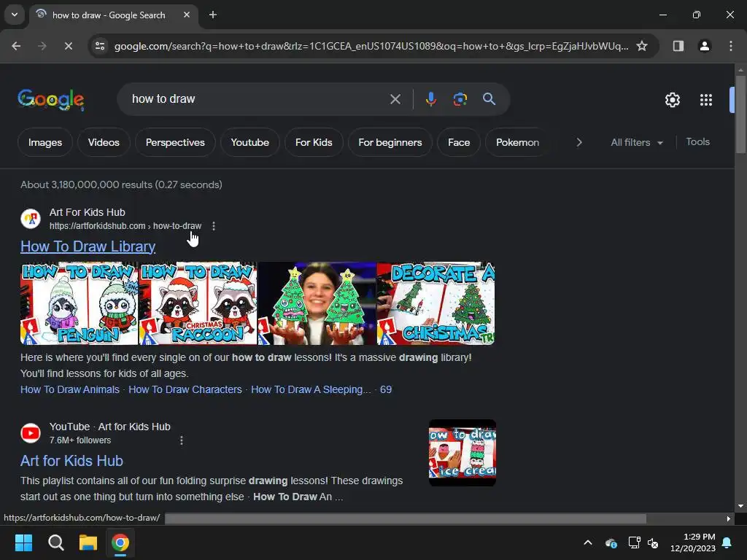The image size is (747, 560).
Task: Click the artforkidshub.com URL text
Action: (x=125, y=226)
